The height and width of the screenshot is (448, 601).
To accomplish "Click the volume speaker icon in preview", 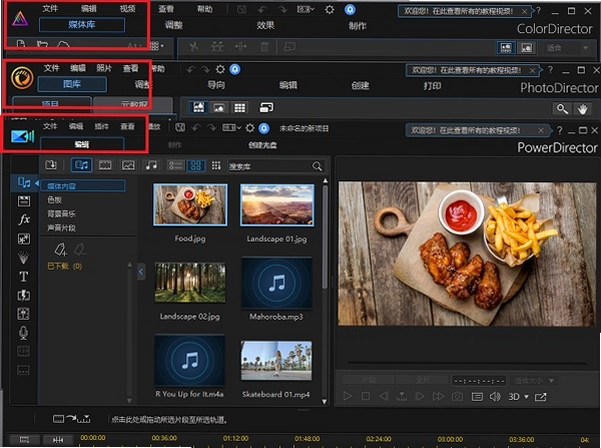I will point(495,396).
